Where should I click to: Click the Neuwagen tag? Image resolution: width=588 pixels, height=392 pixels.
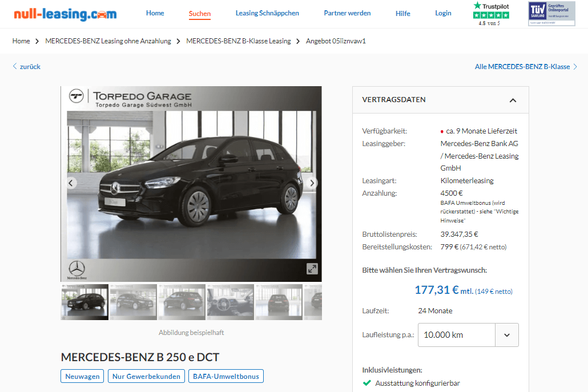tap(83, 376)
